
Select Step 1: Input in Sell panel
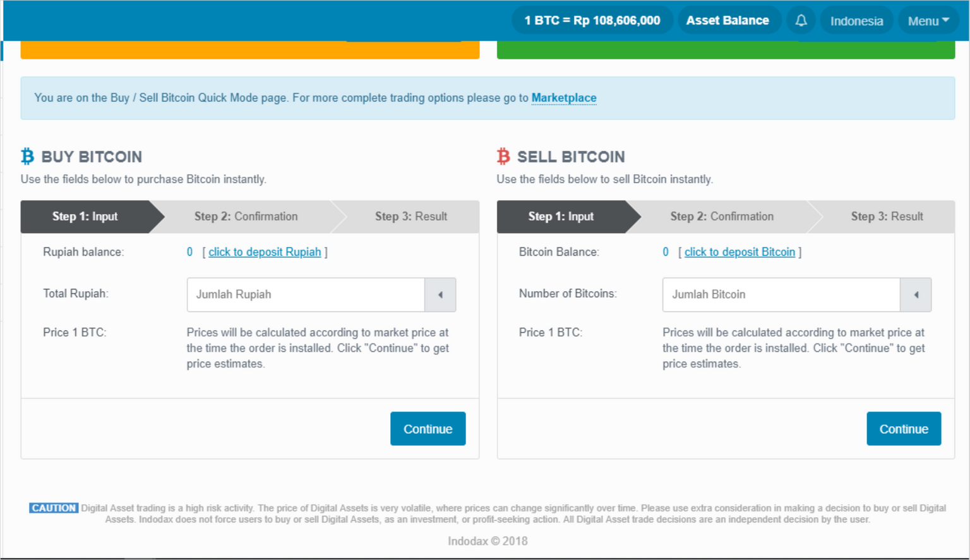pos(561,217)
